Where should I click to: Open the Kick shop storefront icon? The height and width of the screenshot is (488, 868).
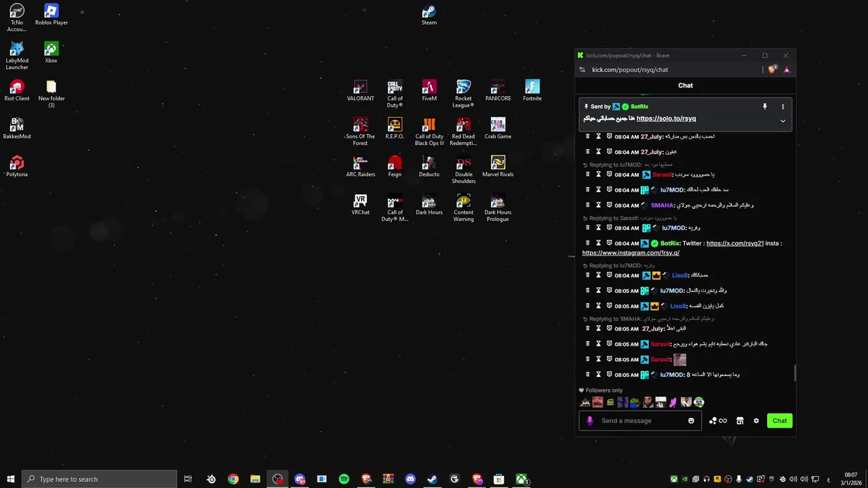(740, 421)
